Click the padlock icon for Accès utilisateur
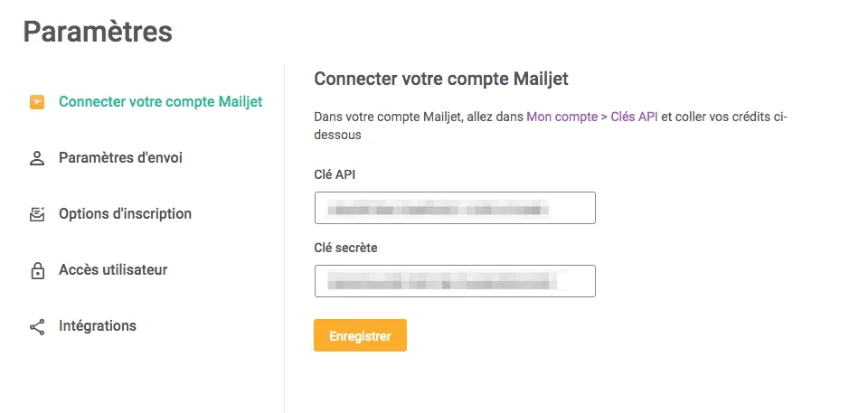The width and height of the screenshot is (868, 413). [37, 270]
